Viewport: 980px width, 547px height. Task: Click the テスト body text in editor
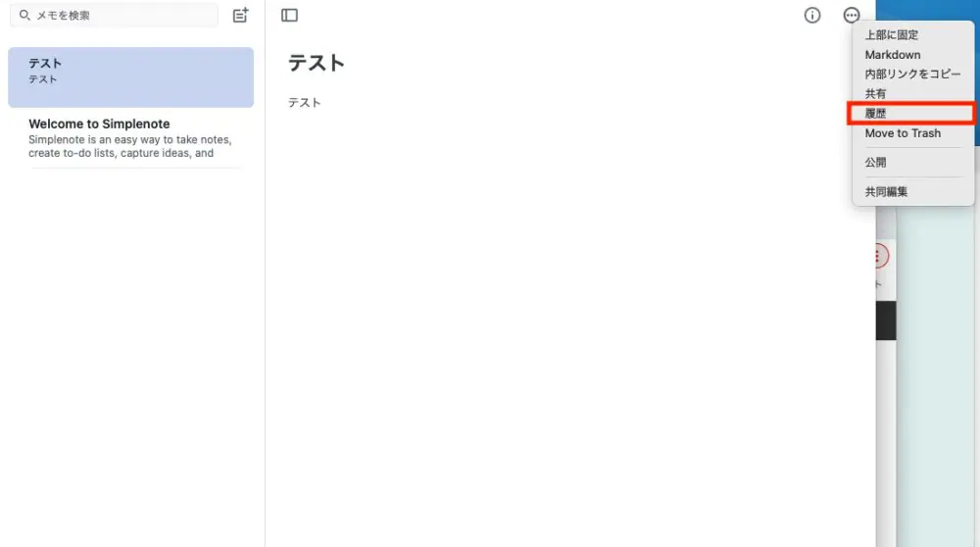(x=305, y=103)
